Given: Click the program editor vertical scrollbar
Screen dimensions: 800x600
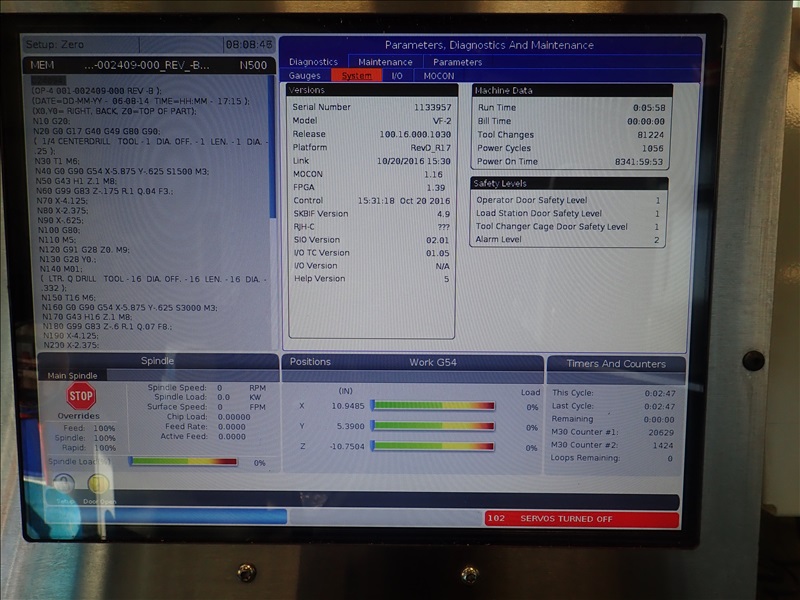Looking at the screenshot, I should [x=272, y=150].
